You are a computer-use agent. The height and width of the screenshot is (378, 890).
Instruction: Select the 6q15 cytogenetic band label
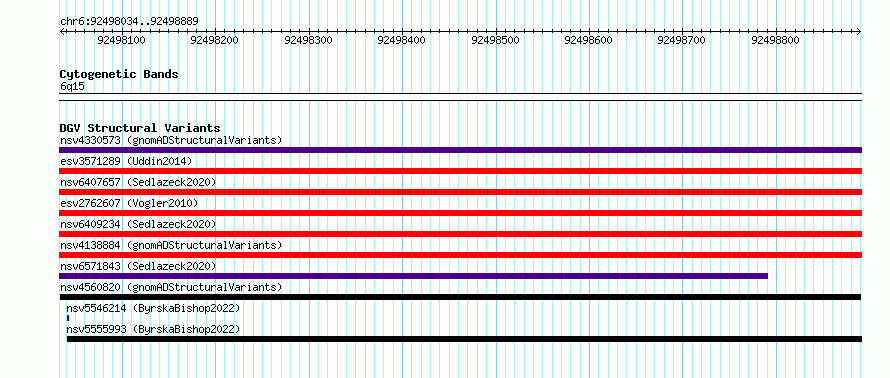click(72, 87)
